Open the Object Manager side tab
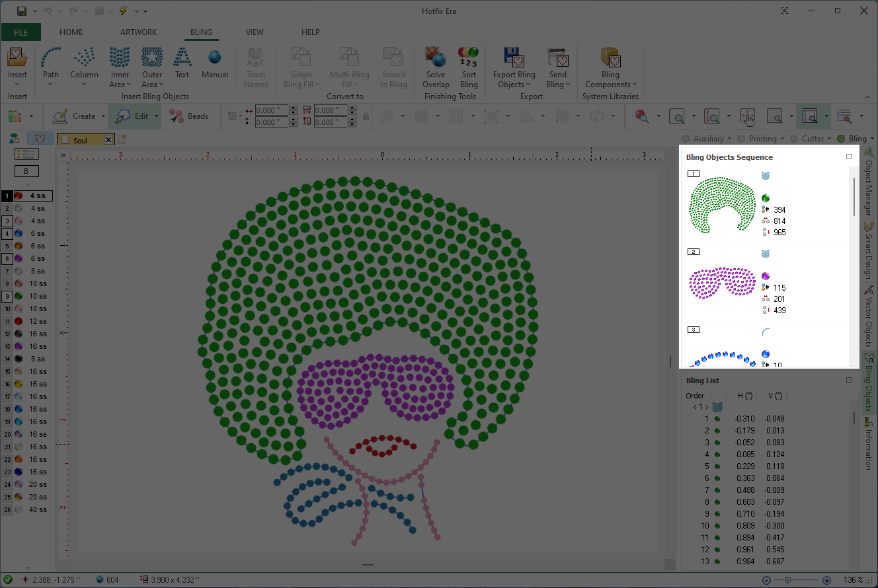Viewport: 878px width, 588px height. (869, 182)
